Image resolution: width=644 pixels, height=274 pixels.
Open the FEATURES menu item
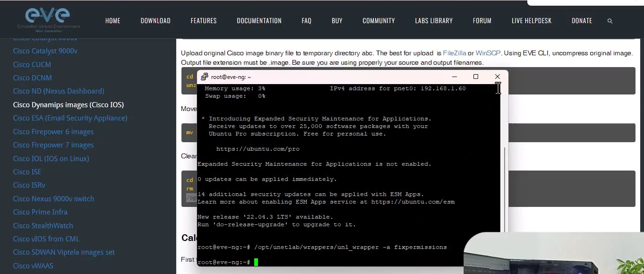point(204,21)
